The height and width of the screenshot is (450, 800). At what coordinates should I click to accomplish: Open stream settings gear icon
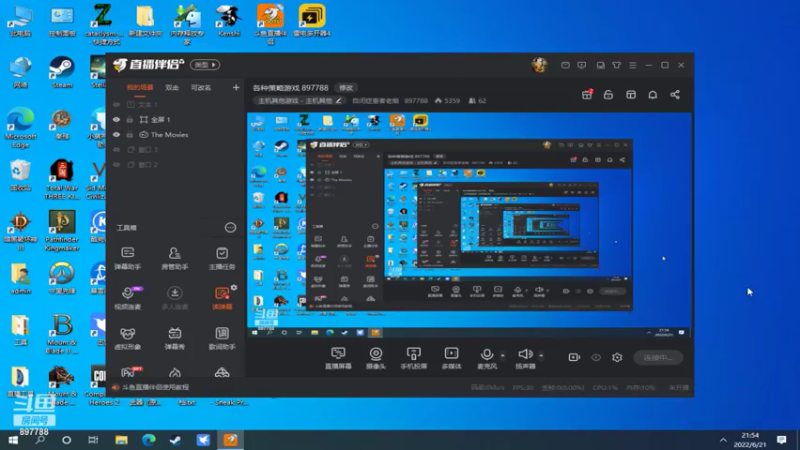pyautogui.click(x=617, y=357)
